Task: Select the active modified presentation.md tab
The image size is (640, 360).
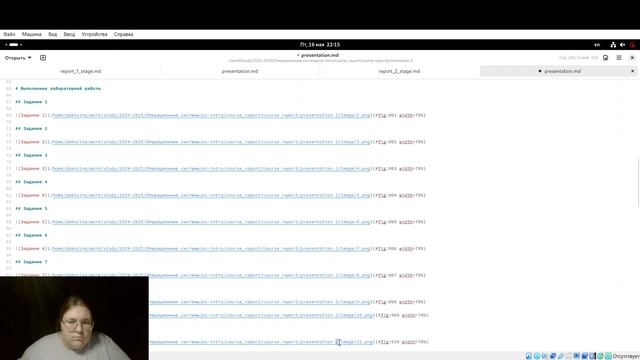Action: (558, 71)
